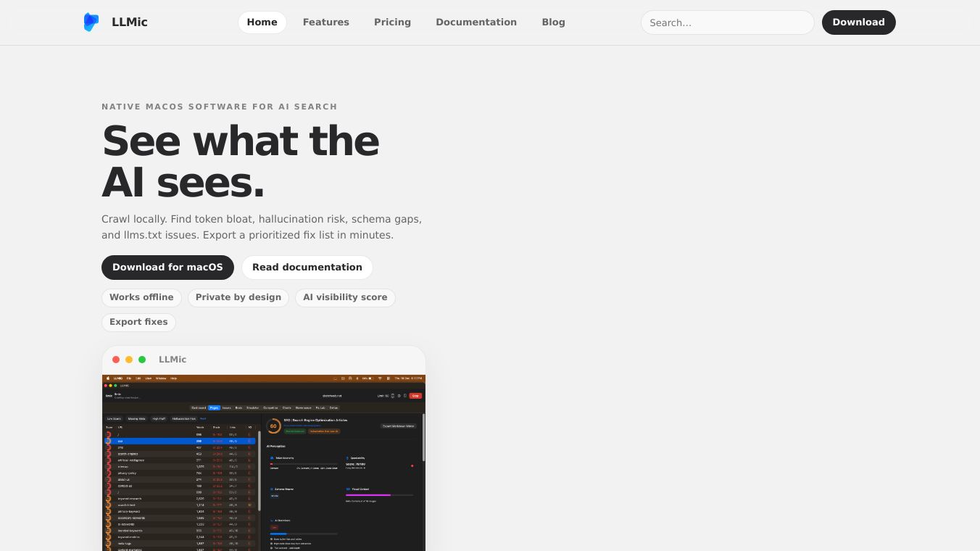The height and width of the screenshot is (551, 980).
Task: Click the AI visibility score tag
Action: point(345,297)
